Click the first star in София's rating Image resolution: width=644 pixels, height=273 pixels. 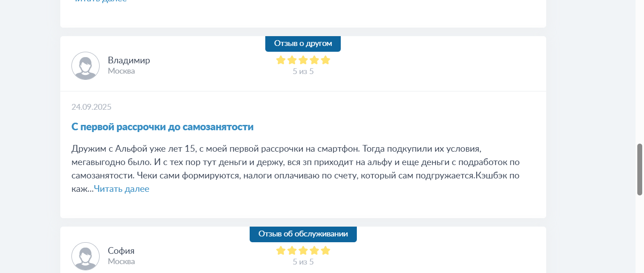281,251
